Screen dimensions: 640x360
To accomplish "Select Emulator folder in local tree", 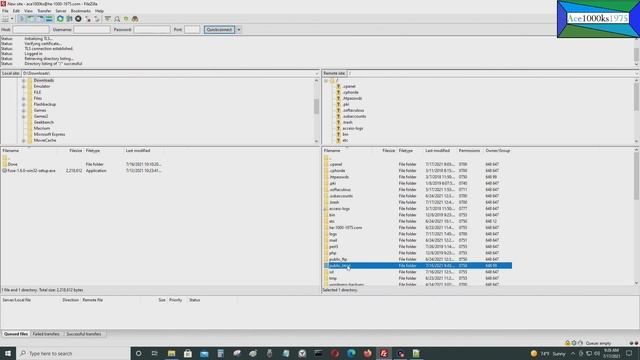I will (42, 87).
